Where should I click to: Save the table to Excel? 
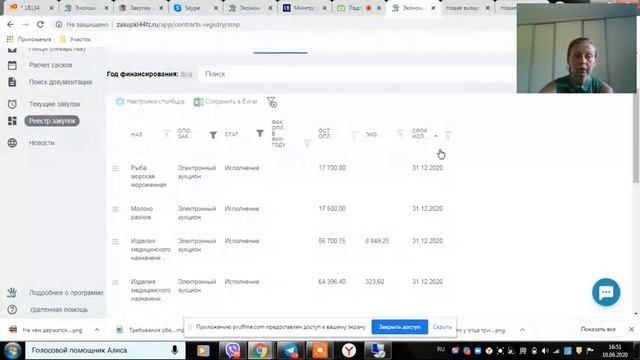[x=226, y=102]
